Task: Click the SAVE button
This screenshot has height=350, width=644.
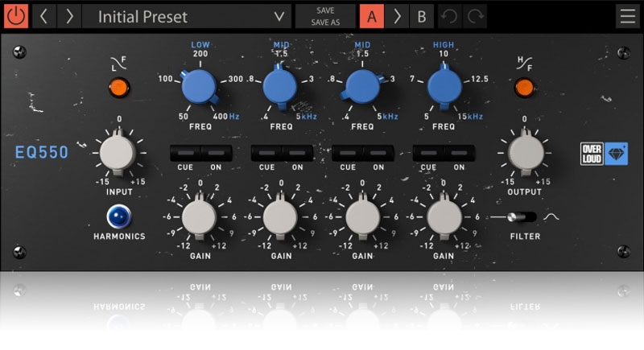Action: click(325, 10)
